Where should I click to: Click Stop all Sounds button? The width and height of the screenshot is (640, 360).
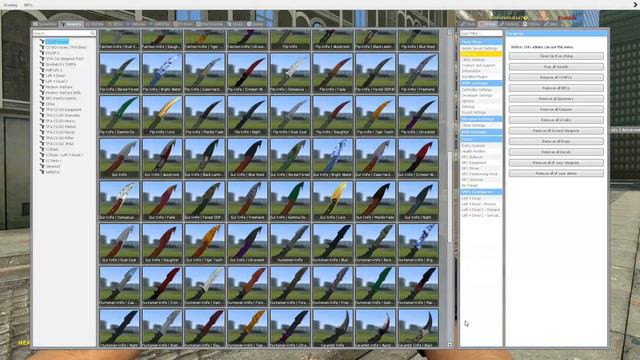coord(556,67)
